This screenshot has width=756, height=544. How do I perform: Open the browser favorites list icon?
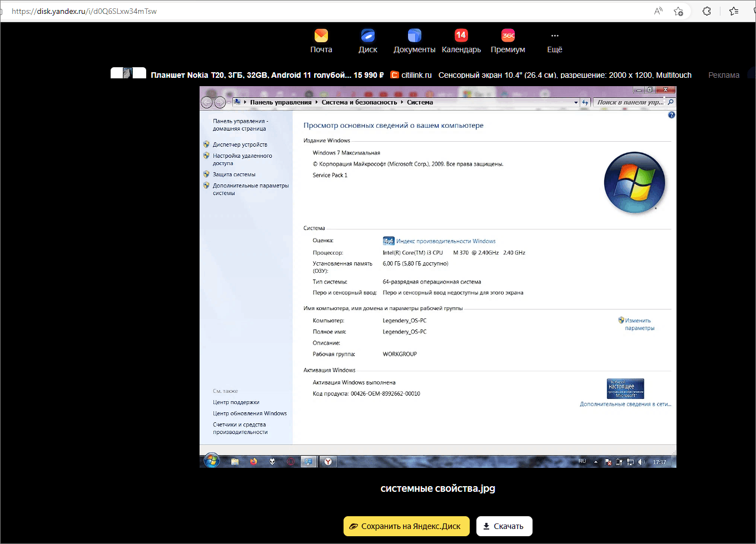coord(734,11)
